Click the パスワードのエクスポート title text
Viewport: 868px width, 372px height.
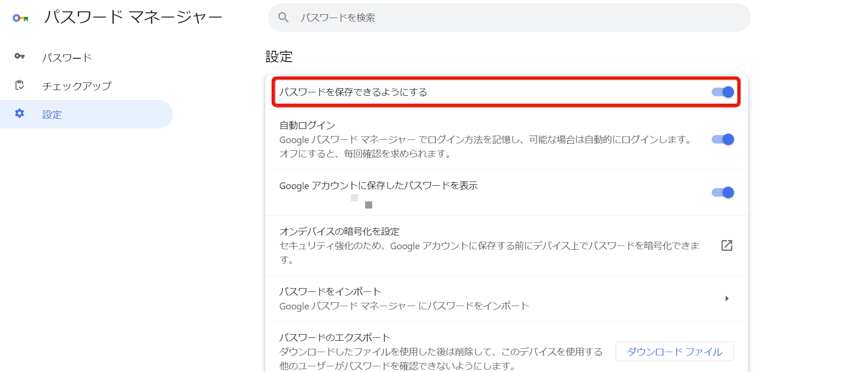(335, 337)
